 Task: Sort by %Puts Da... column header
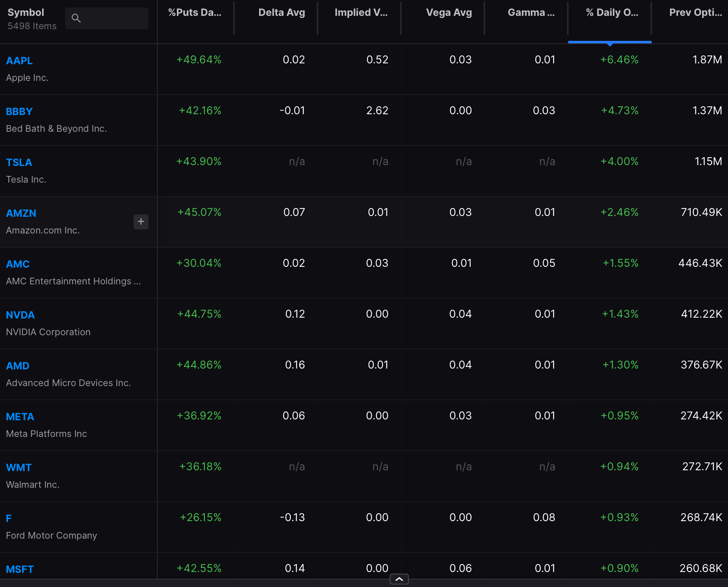[195, 13]
